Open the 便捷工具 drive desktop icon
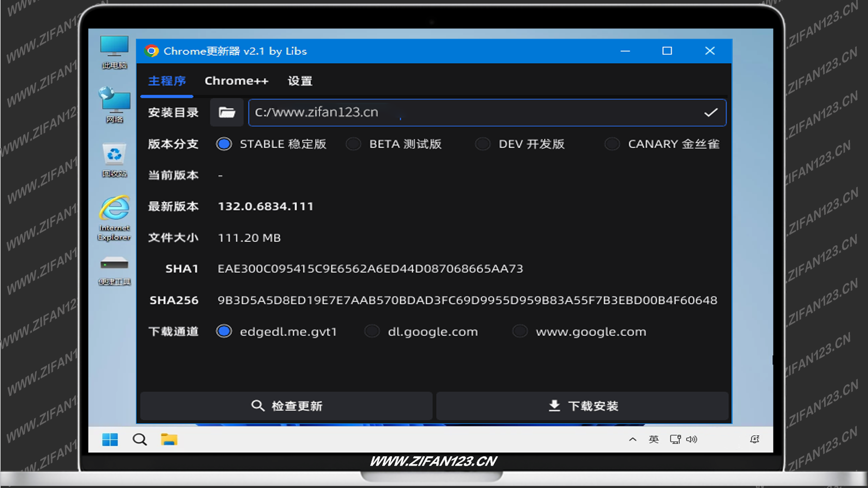The height and width of the screenshot is (488, 868). click(114, 271)
